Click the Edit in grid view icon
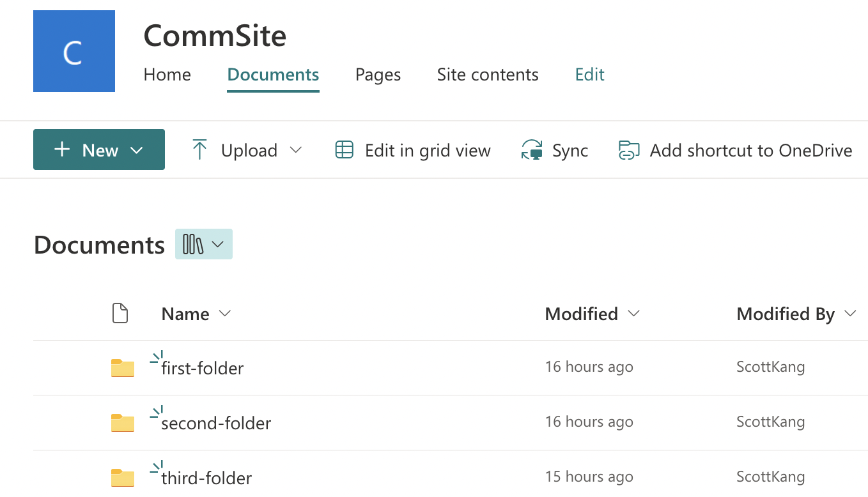 click(345, 150)
